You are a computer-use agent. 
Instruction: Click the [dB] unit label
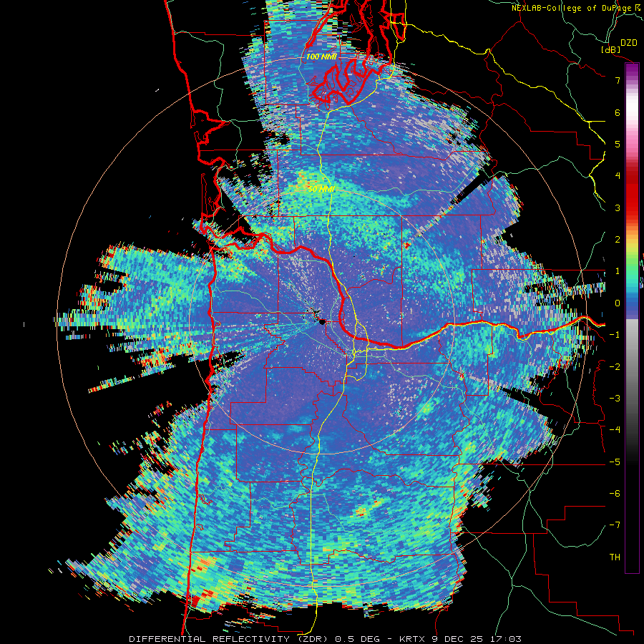click(611, 49)
